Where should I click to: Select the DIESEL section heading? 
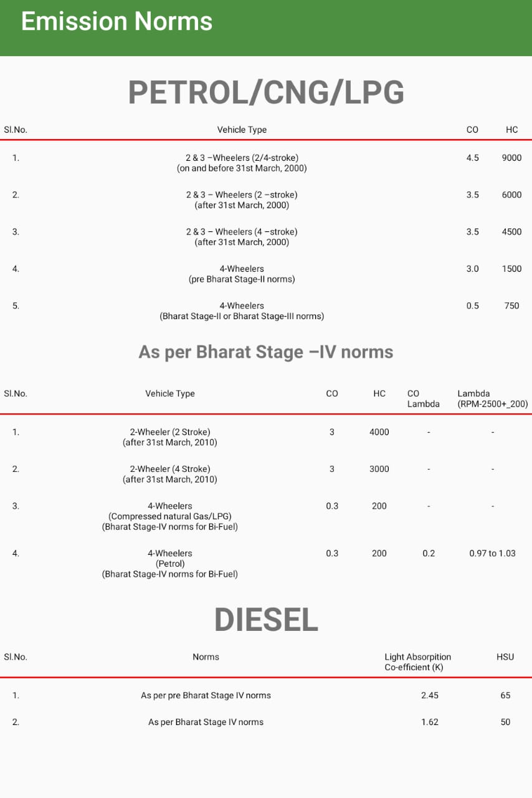click(x=266, y=620)
